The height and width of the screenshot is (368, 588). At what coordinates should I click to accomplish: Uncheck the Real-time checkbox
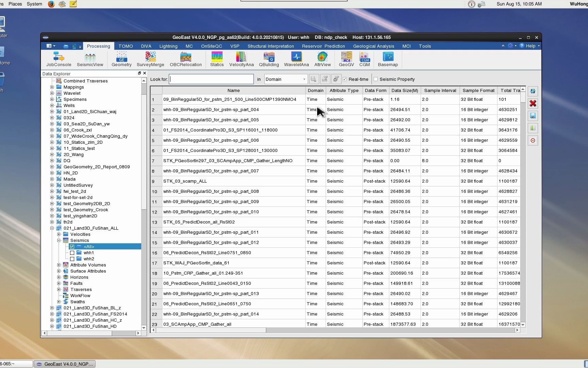pos(345,79)
